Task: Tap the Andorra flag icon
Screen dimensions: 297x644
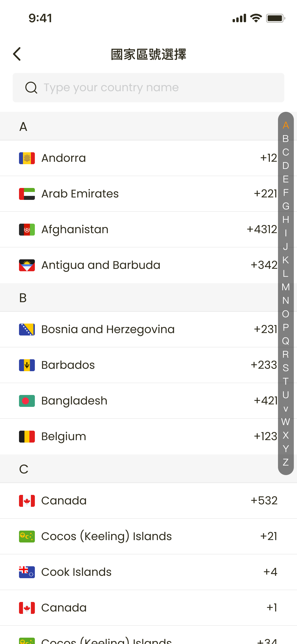Action: tap(27, 158)
